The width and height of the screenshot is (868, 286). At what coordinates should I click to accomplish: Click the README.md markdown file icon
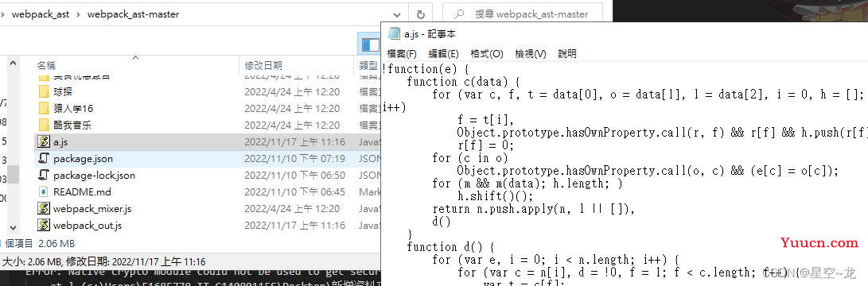[43, 192]
